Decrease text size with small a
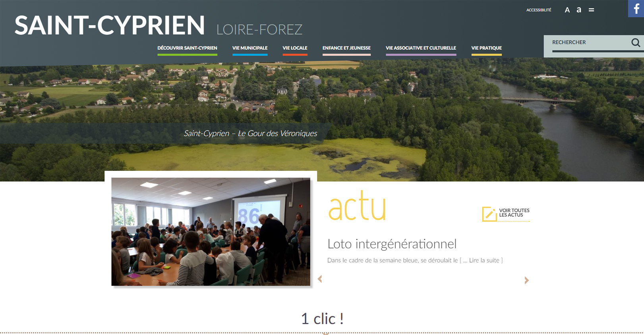Viewport: 644px width, 335px height. (x=579, y=10)
